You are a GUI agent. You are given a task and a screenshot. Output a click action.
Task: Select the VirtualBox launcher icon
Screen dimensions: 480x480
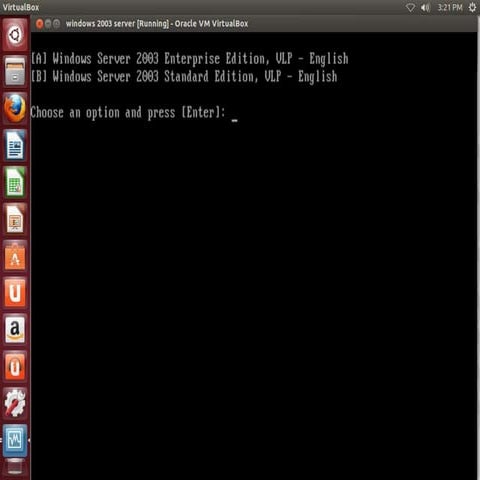click(15, 440)
